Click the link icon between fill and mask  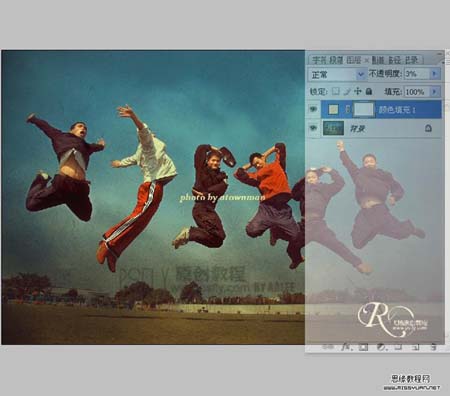coord(347,109)
